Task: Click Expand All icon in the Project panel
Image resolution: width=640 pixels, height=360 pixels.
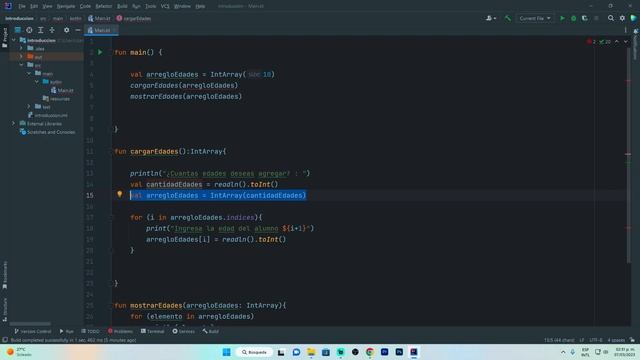Action: click(40, 30)
